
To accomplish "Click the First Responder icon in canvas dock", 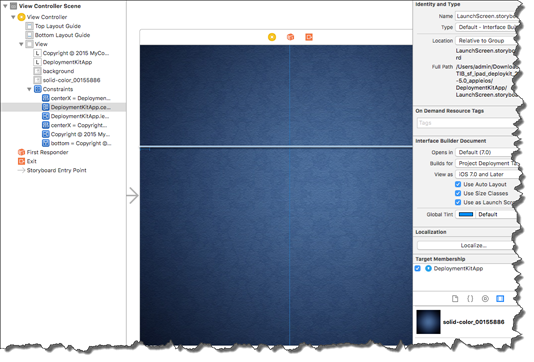I will (x=290, y=37).
